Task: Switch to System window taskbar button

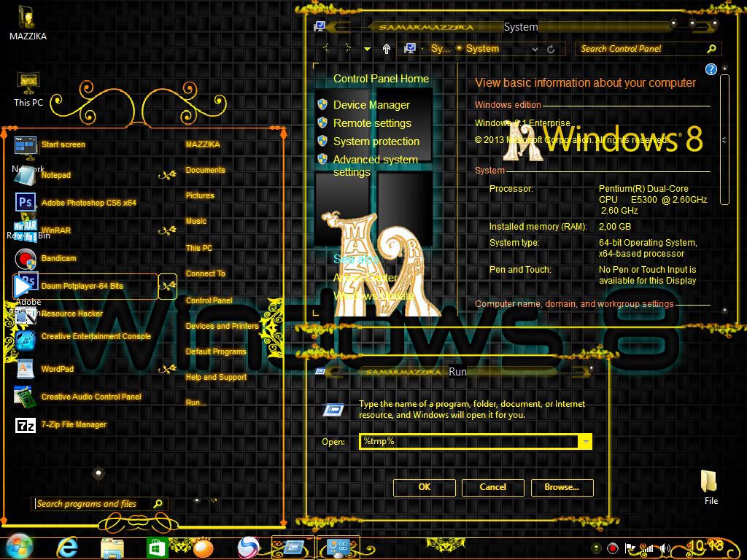Action: 338,548
